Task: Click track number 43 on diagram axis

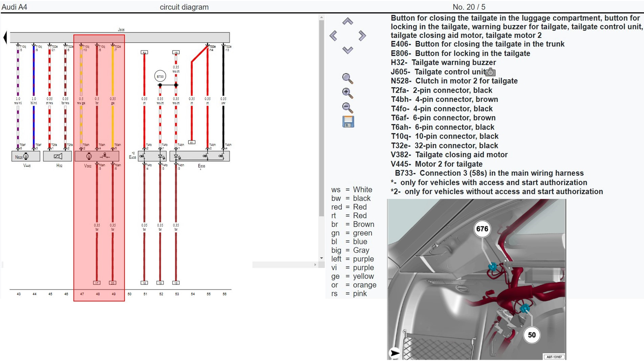Action: [19, 294]
